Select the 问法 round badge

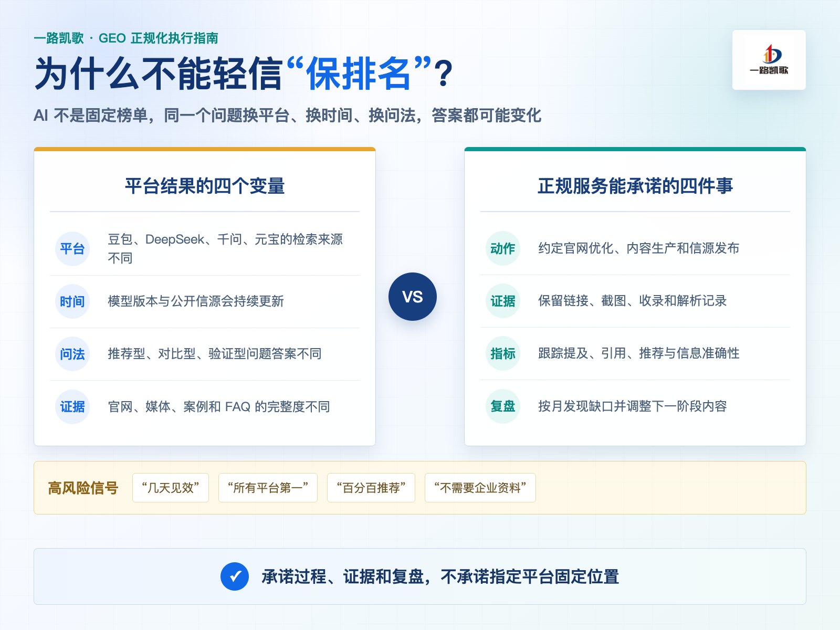[x=72, y=354]
